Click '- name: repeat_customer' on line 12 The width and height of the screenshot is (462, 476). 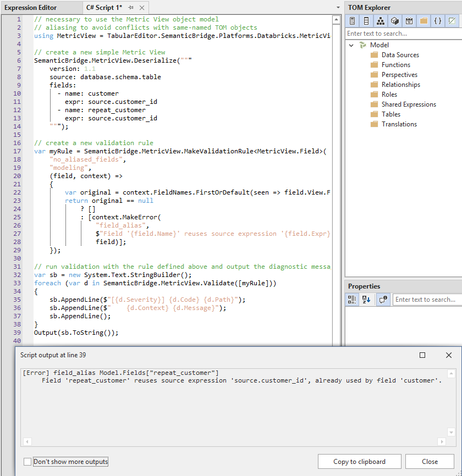[101, 110]
